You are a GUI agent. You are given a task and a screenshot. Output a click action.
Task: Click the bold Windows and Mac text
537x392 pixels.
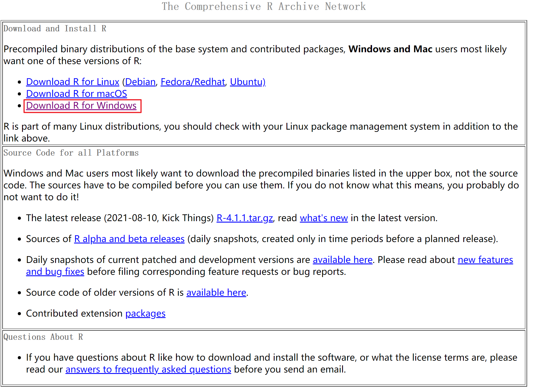click(x=390, y=49)
